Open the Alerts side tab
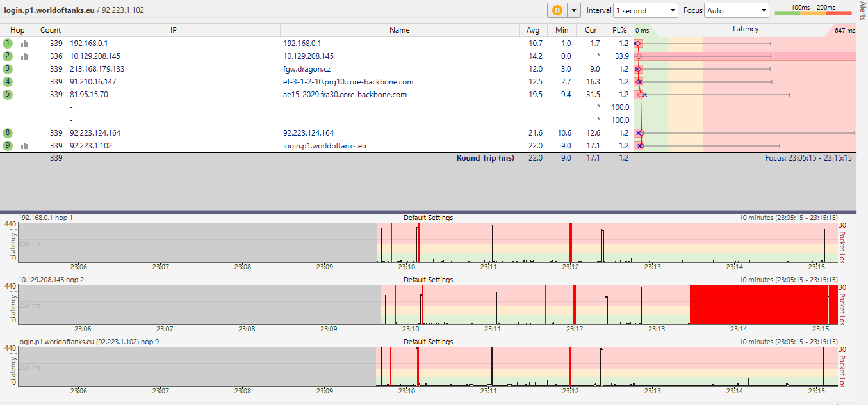The width and height of the screenshot is (868, 405). pos(862,12)
